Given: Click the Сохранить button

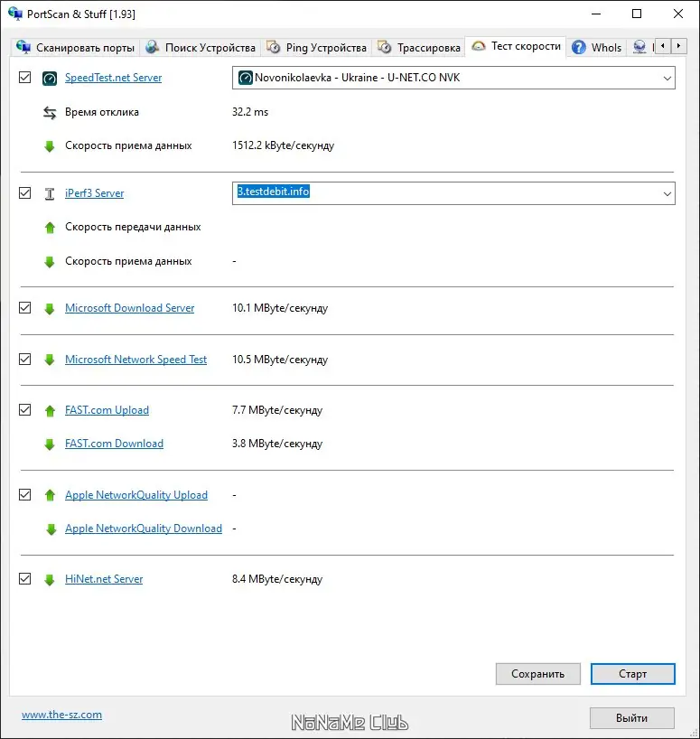Looking at the screenshot, I should tap(538, 674).
